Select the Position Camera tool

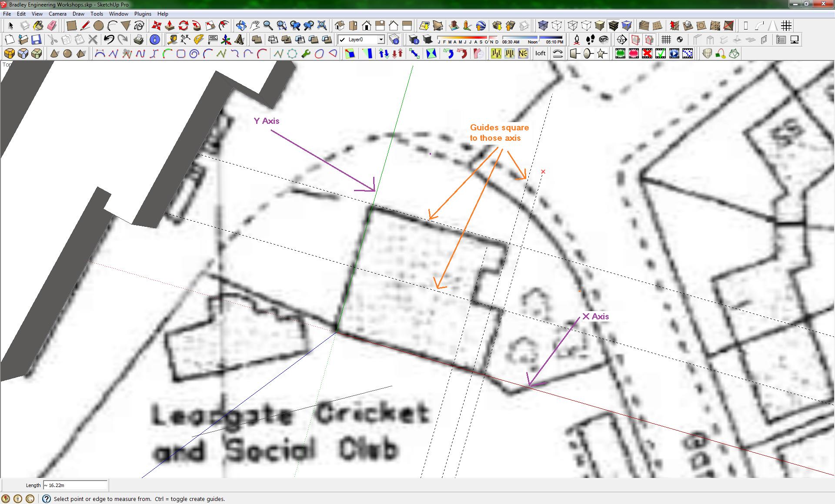(x=577, y=40)
